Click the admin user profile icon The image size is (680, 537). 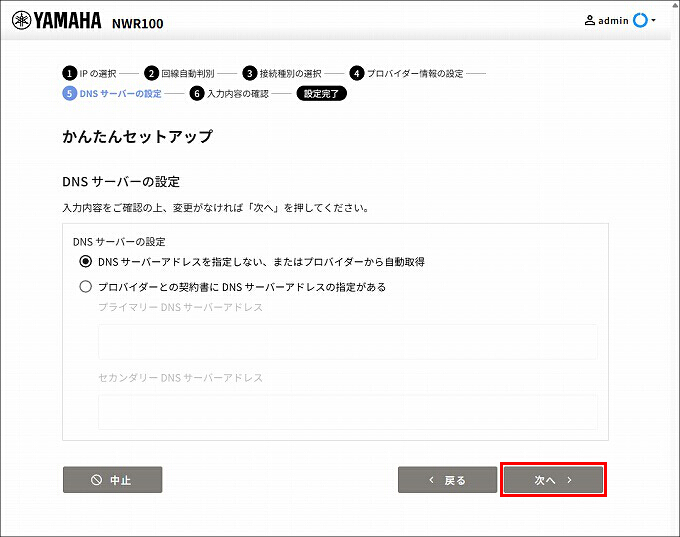click(x=589, y=20)
